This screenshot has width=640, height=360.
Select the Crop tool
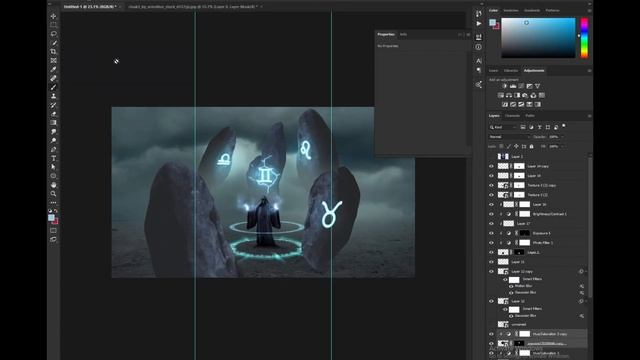(x=53, y=52)
